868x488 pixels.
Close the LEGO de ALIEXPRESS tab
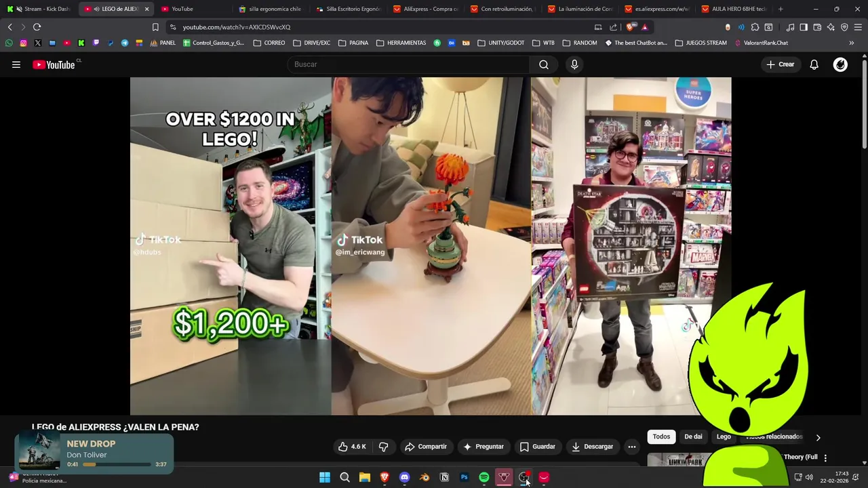click(x=146, y=9)
